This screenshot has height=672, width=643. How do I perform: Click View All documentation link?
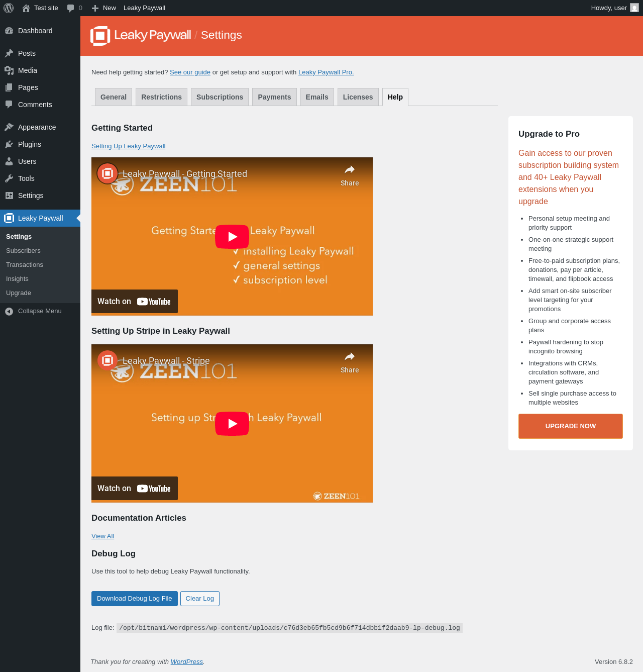pos(102,536)
